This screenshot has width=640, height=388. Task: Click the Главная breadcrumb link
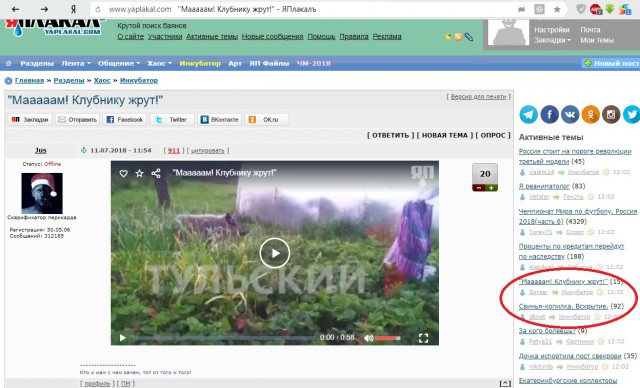pos(29,80)
